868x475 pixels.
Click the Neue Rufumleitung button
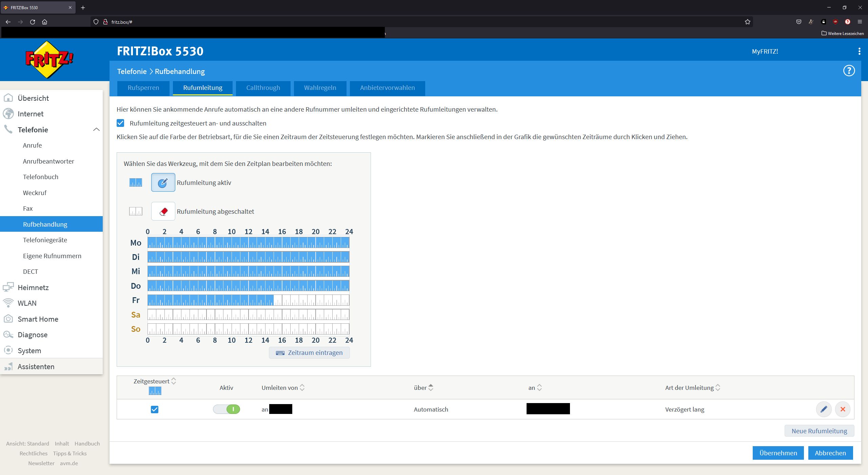[x=819, y=431]
